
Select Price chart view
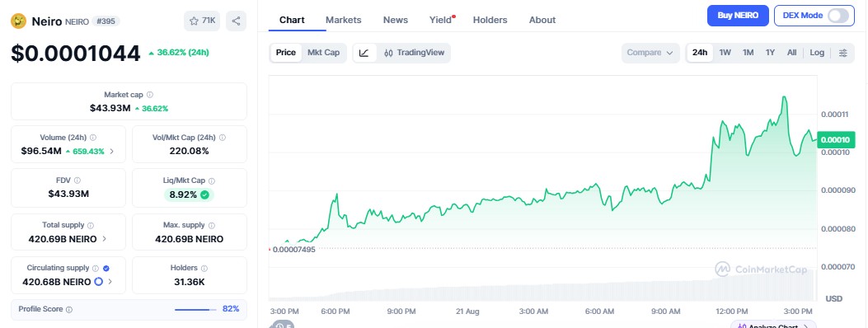click(286, 53)
